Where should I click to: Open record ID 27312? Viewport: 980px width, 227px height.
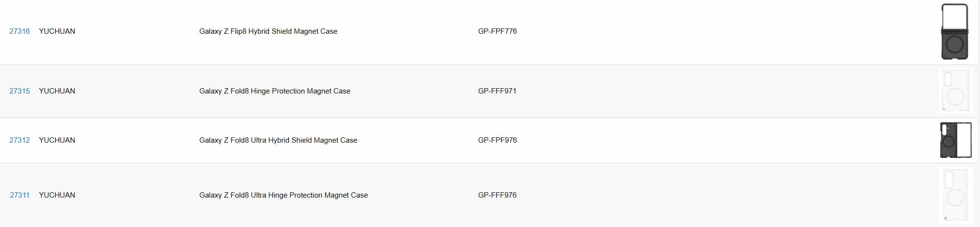click(20, 140)
